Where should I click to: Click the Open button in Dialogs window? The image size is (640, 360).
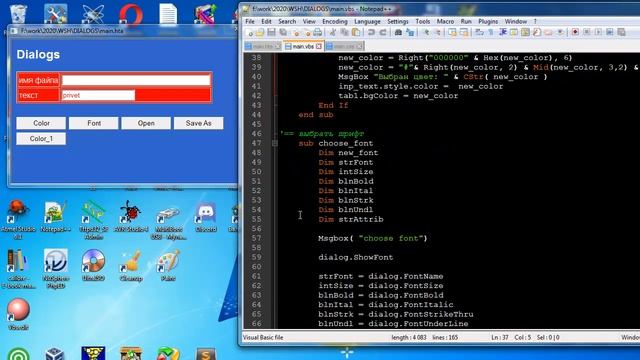tap(146, 123)
